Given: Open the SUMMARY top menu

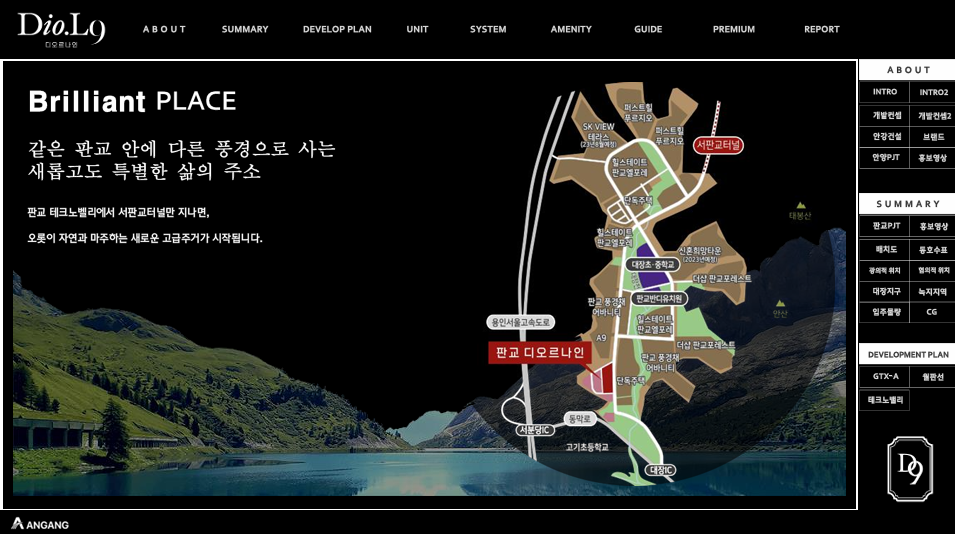Looking at the screenshot, I should [245, 29].
